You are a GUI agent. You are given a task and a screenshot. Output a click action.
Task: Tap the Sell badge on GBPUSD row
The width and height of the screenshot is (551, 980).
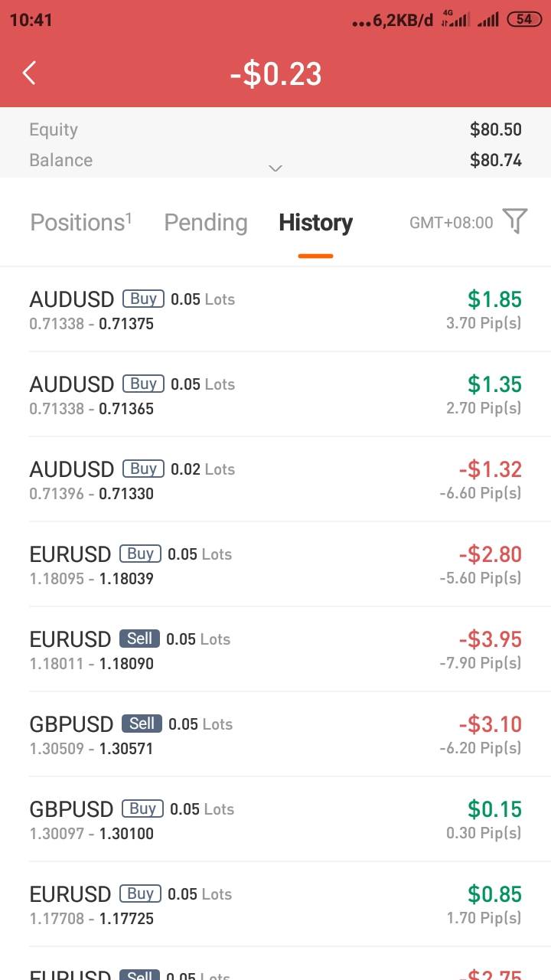click(142, 724)
